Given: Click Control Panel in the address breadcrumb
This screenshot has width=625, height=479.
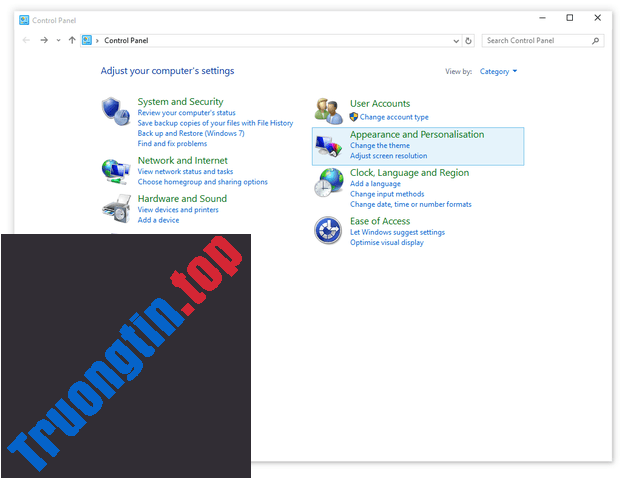Looking at the screenshot, I should 126,40.
